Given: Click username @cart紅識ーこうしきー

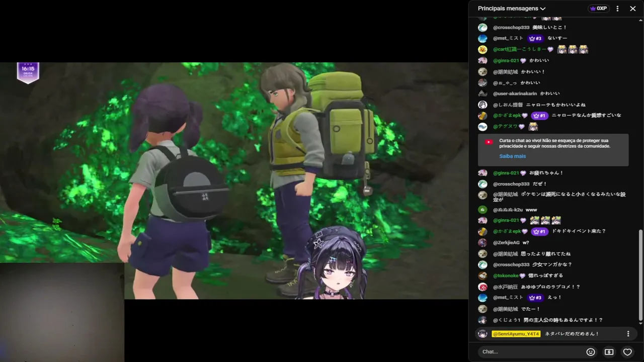Looking at the screenshot, I should click(x=520, y=49).
